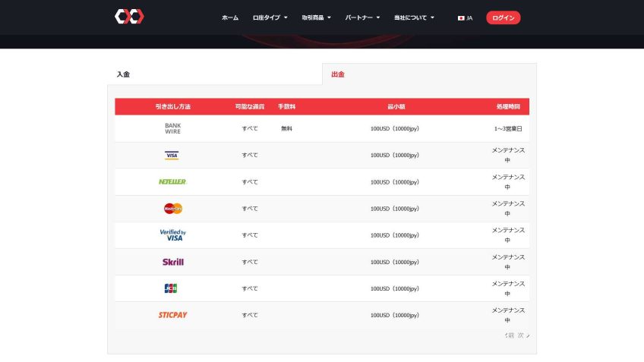The image size is (644, 362).
Task: Click the Japan flag language icon
Action: (x=461, y=17)
